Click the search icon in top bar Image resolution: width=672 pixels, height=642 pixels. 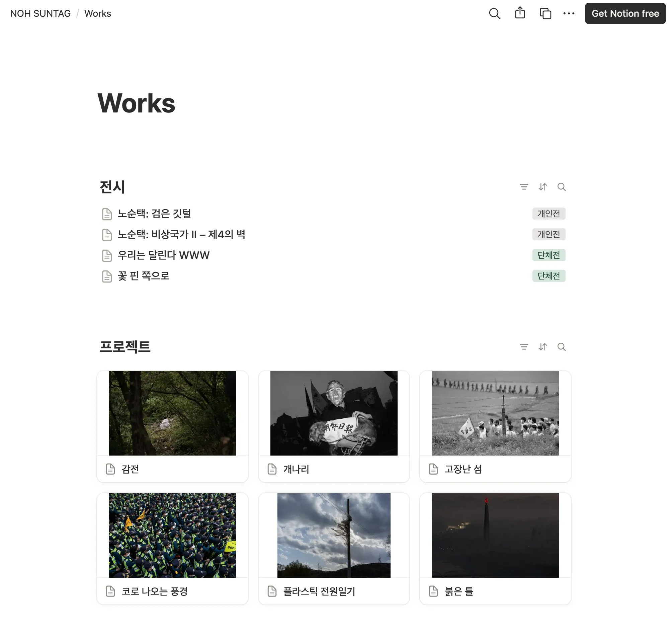click(x=494, y=13)
